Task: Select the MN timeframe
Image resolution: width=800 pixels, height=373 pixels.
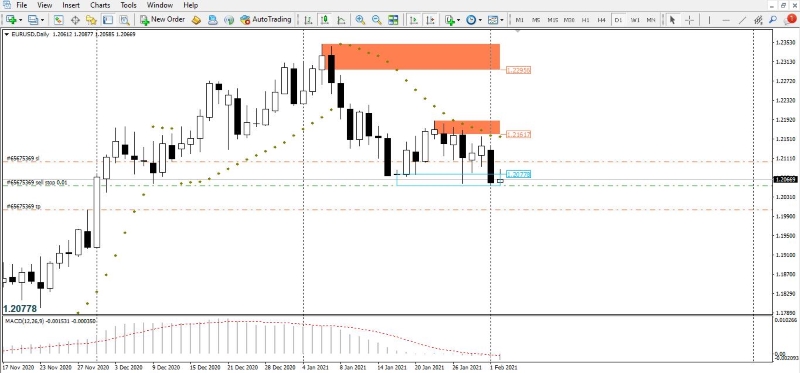Action: click(651, 20)
